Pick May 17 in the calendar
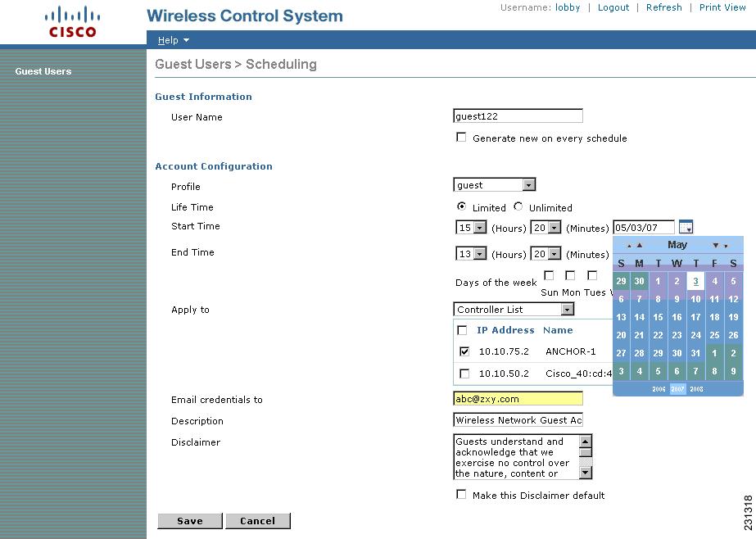This screenshot has height=539, width=756. coord(695,317)
